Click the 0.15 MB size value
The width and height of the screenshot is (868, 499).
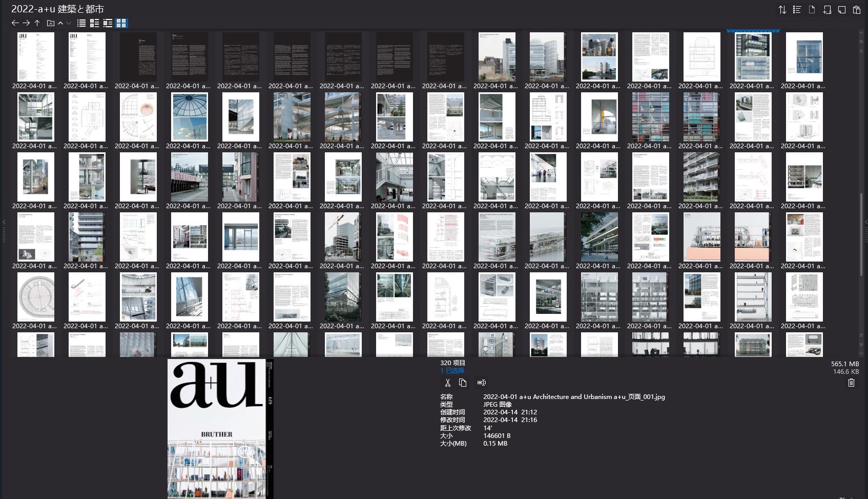[x=495, y=443]
